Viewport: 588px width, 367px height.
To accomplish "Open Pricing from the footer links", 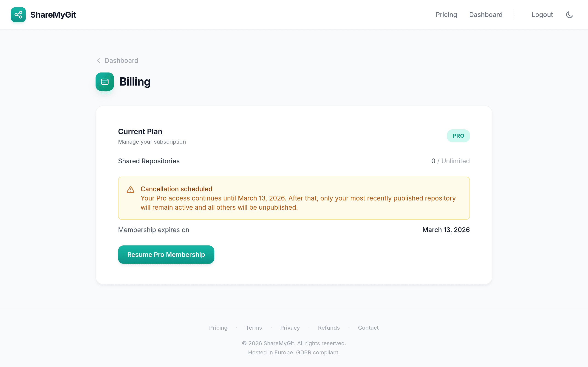I will coord(218,328).
